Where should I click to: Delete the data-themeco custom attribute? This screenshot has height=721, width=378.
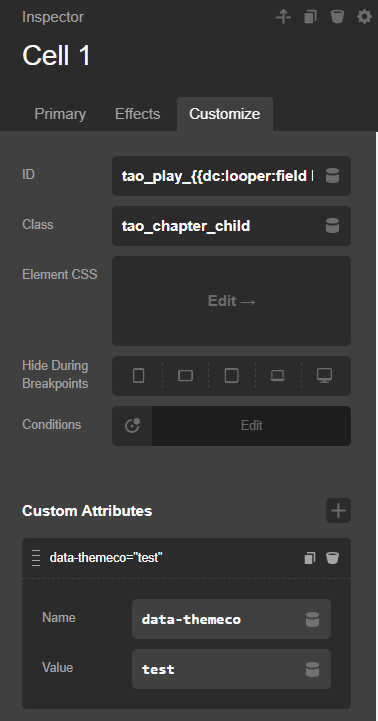pyautogui.click(x=332, y=558)
